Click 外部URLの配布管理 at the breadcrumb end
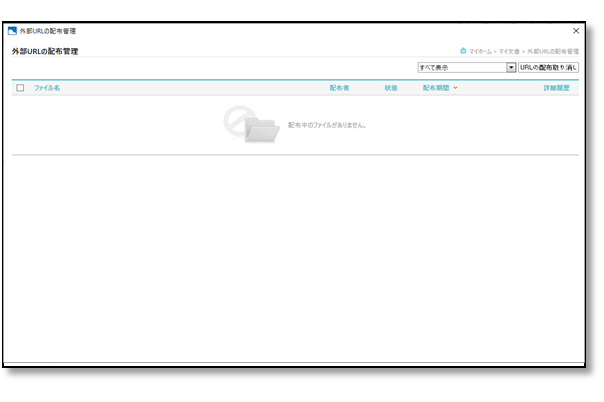604x402 pixels. tap(553, 50)
